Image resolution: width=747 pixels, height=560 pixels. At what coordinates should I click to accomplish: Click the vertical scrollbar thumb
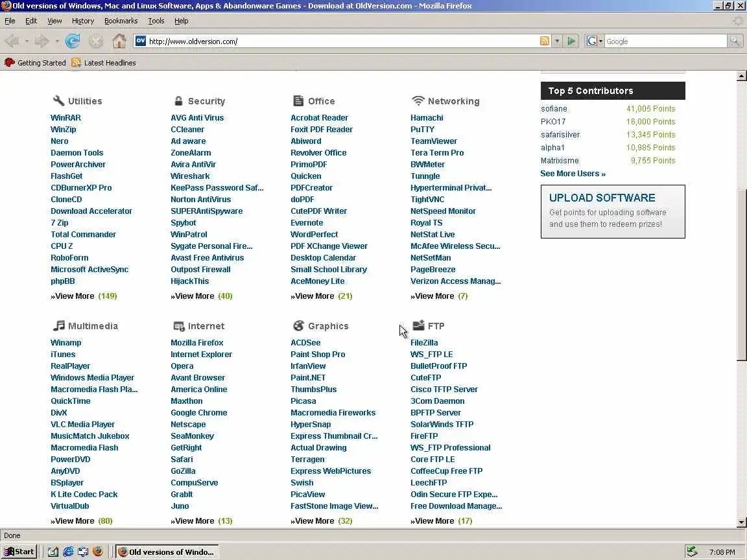(x=741, y=275)
